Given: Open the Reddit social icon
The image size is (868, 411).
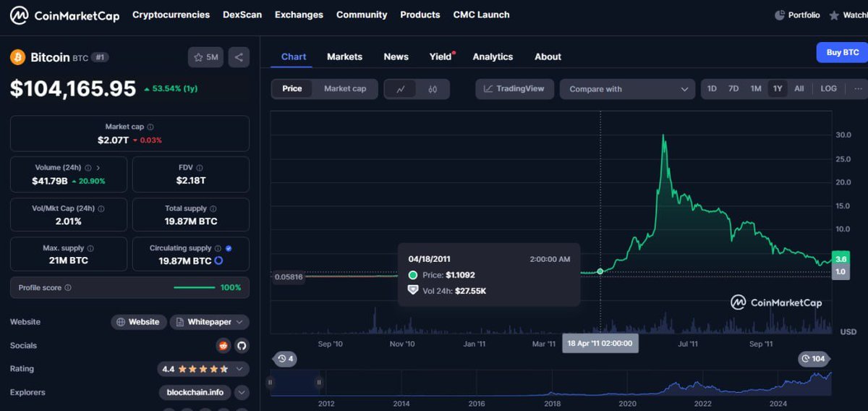Looking at the screenshot, I should (224, 346).
